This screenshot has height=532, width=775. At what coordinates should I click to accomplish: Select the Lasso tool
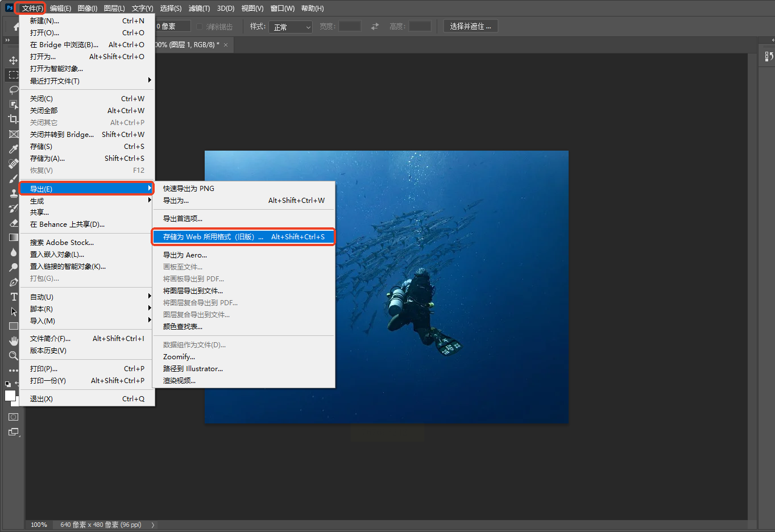13,90
